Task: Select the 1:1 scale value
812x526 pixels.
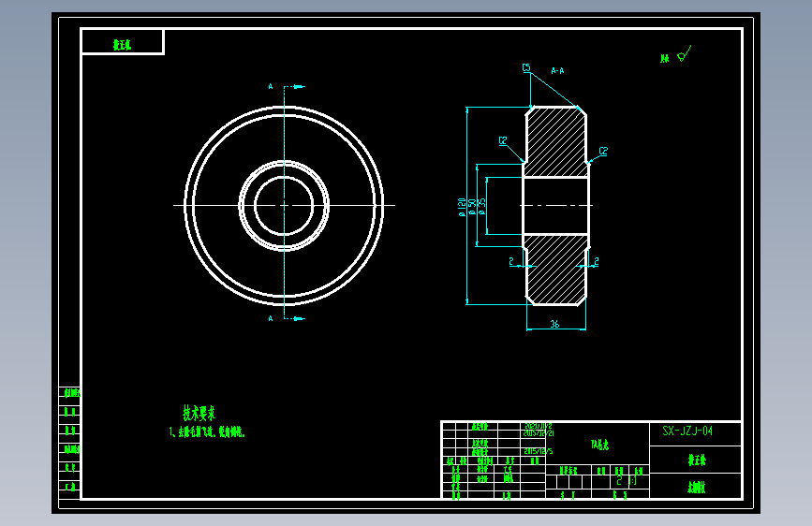Action: click(x=632, y=481)
